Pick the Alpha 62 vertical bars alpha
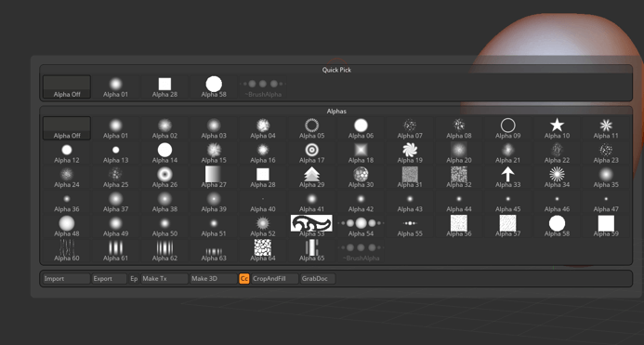644x345 pixels. pos(164,251)
